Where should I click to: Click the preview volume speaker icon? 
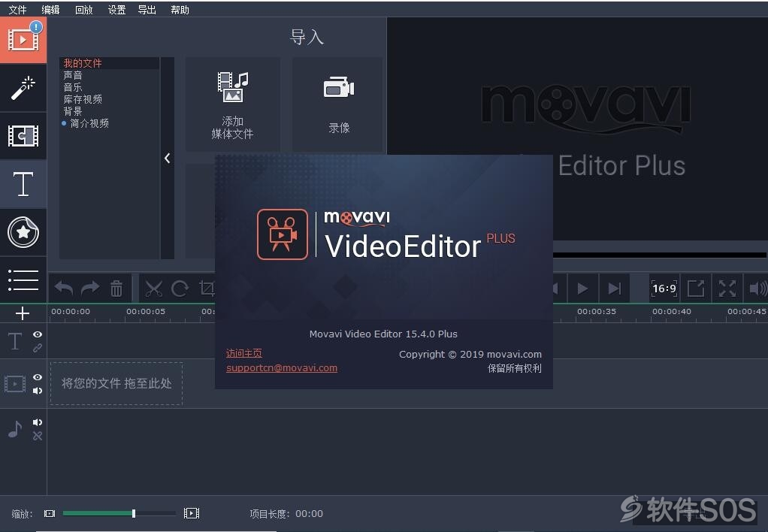pyautogui.click(x=757, y=289)
